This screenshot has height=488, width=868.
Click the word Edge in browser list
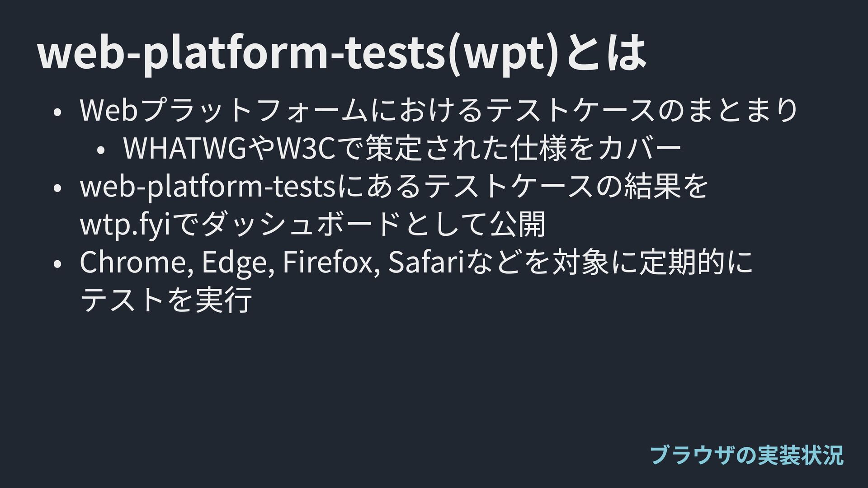234,263
